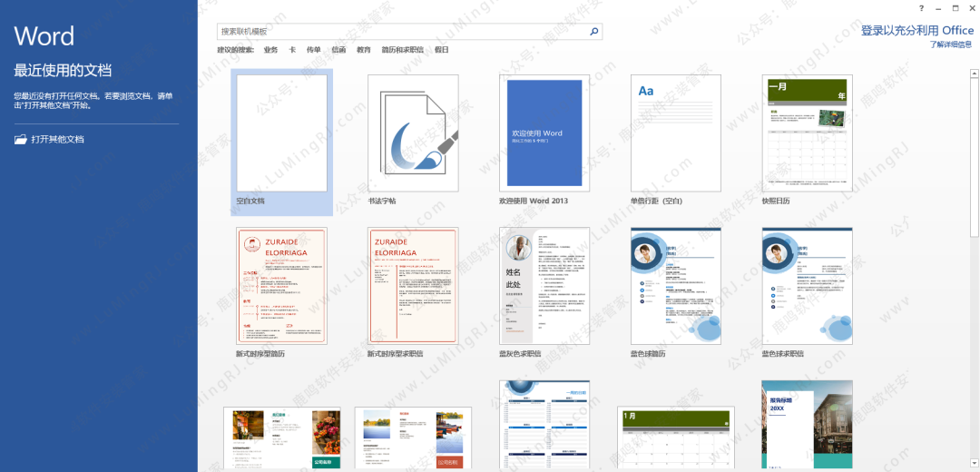Search suggested category 教育
Image resolution: width=980 pixels, height=472 pixels.
click(x=364, y=50)
